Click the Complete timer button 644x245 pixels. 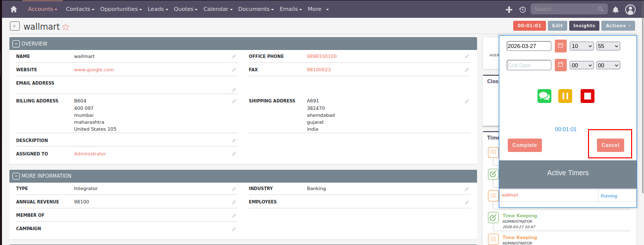click(x=525, y=145)
